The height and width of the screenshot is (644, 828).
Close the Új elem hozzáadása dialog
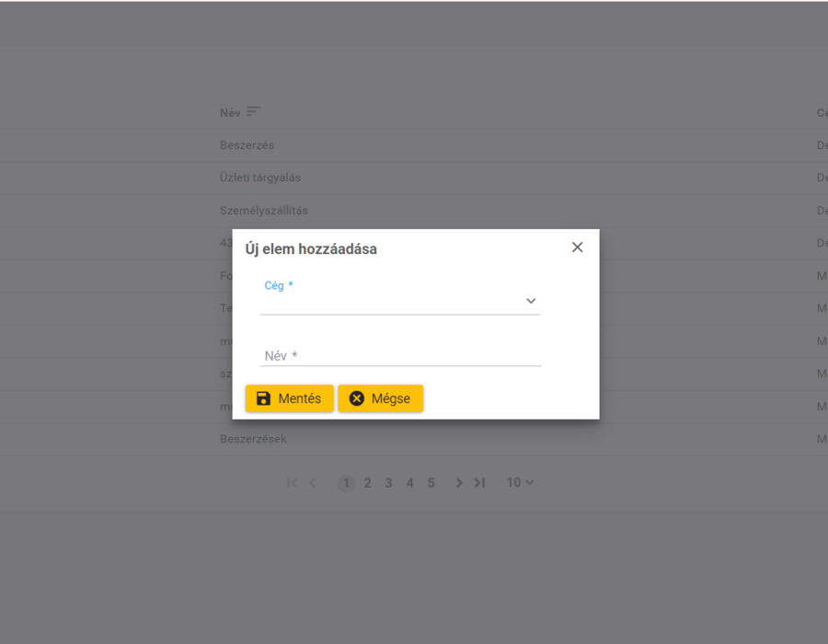[577, 247]
